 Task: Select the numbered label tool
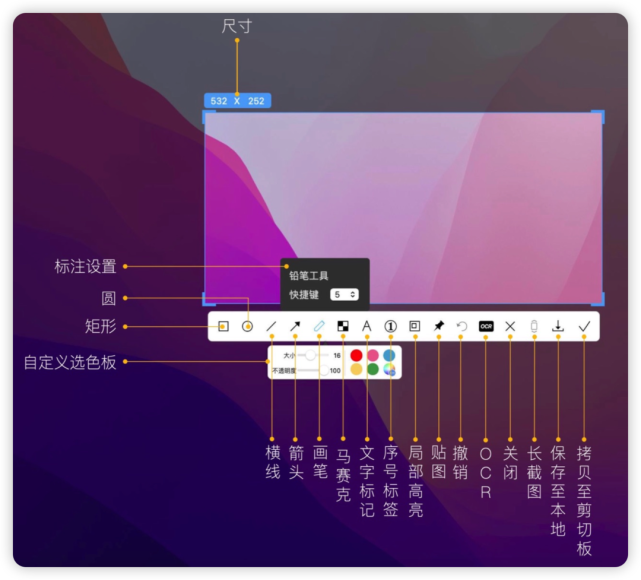point(390,326)
